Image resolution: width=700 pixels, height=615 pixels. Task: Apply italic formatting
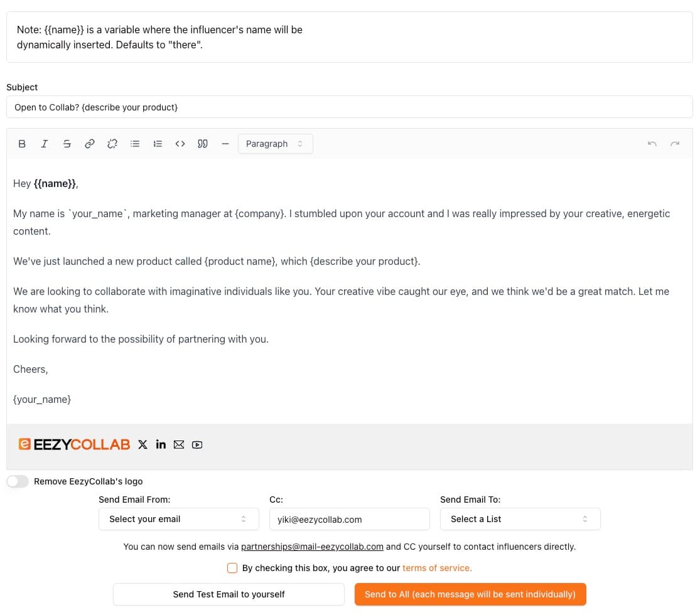45,144
